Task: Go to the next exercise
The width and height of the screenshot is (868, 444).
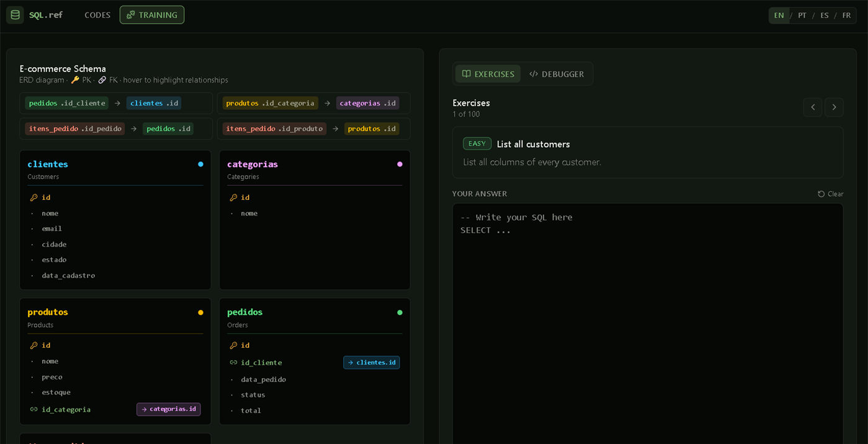Action: click(834, 107)
